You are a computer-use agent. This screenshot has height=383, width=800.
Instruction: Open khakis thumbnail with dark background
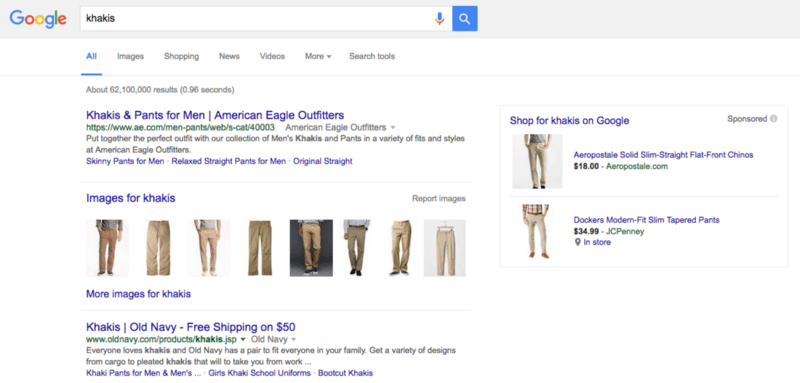[x=311, y=248]
